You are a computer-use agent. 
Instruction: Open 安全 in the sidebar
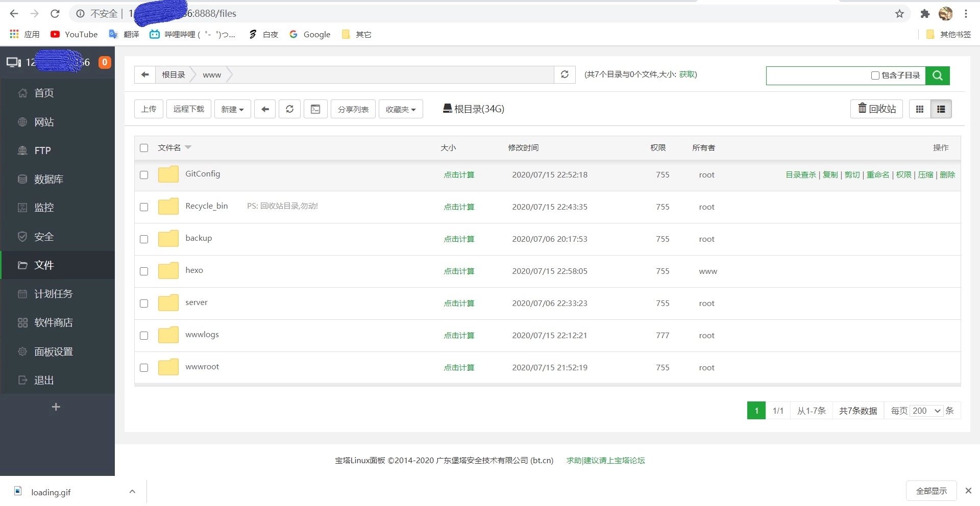[57, 237]
